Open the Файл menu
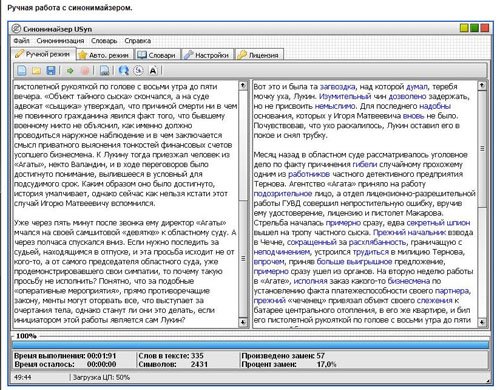The height and width of the screenshot is (390, 500). pos(21,41)
